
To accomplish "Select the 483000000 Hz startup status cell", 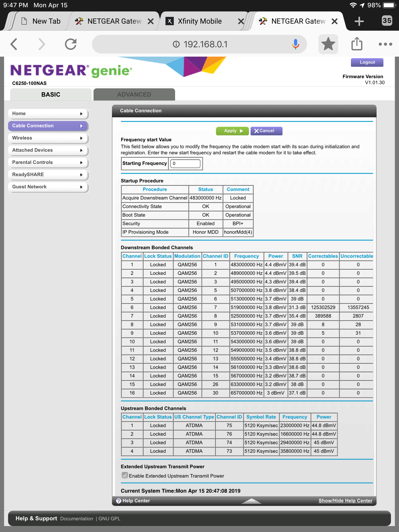I will coord(205,198).
